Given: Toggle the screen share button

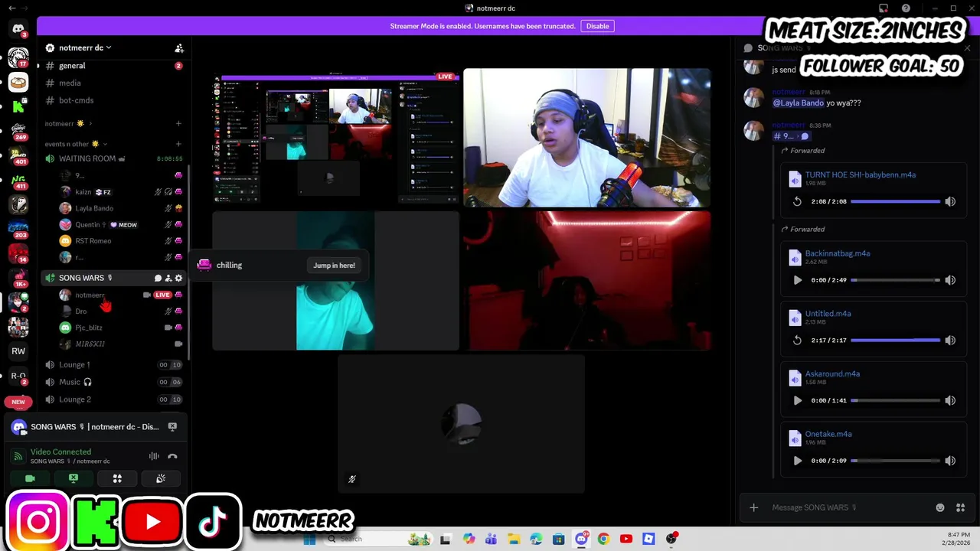Looking at the screenshot, I should [73, 478].
